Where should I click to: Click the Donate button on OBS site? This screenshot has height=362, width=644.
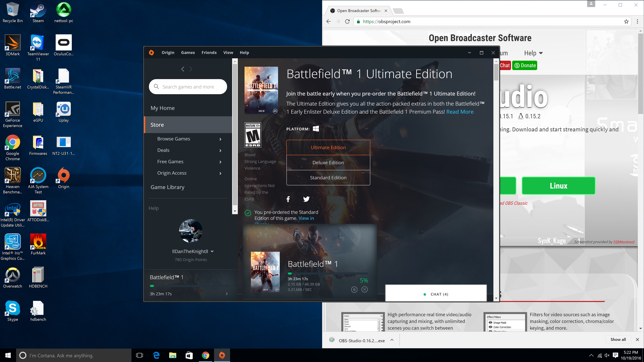coord(525,66)
